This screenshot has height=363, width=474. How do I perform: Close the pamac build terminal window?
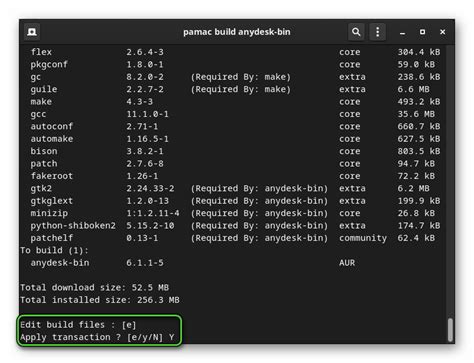442,32
